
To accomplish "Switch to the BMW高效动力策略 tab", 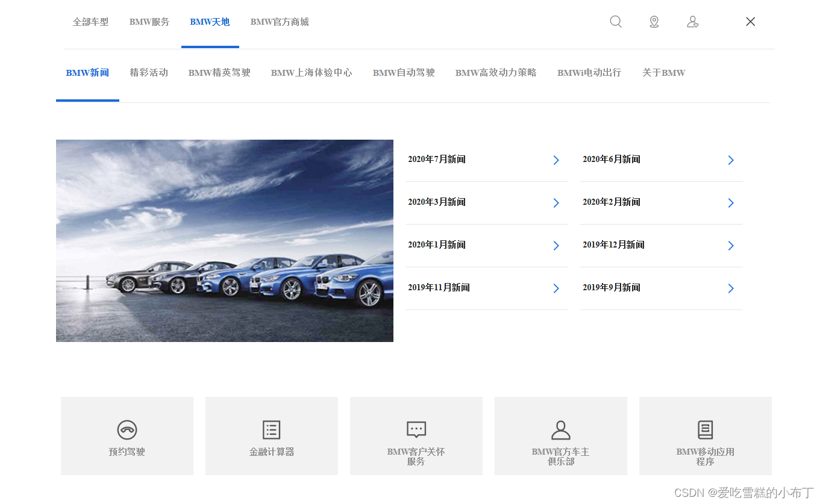I will click(x=496, y=73).
